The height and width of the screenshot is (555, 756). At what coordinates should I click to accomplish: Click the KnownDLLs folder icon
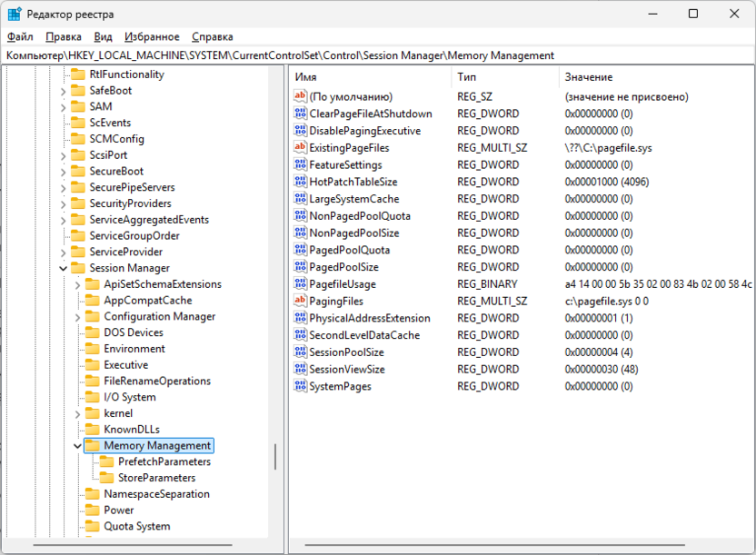pyautogui.click(x=92, y=430)
